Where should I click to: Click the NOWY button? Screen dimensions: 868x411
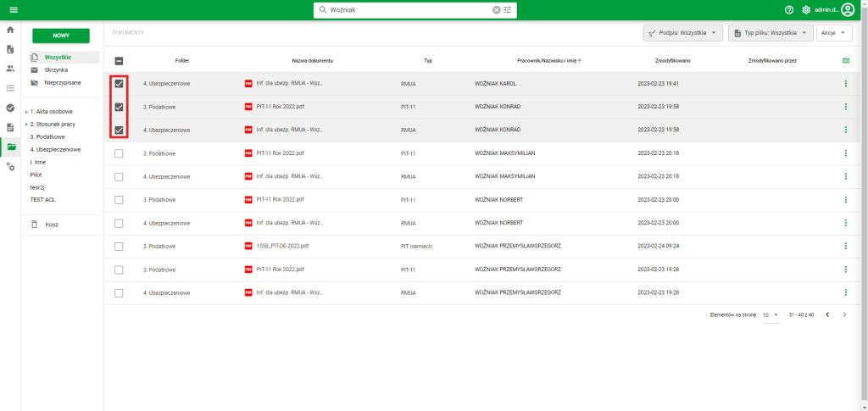pyautogui.click(x=61, y=36)
